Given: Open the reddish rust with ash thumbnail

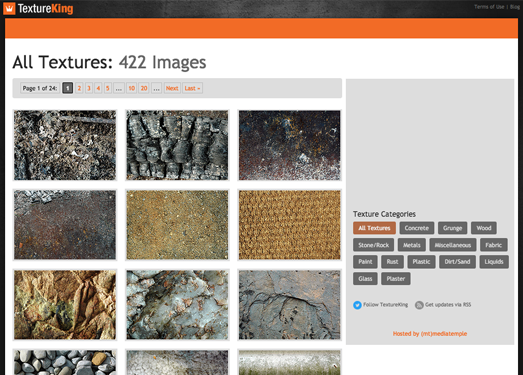Looking at the screenshot, I should tap(65, 225).
